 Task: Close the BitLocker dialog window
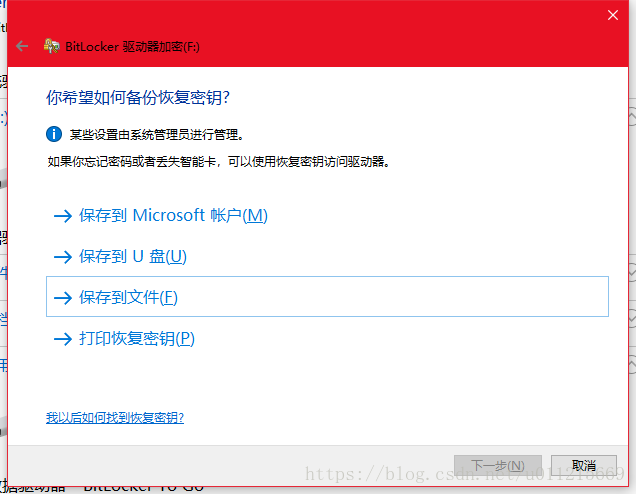(612, 15)
